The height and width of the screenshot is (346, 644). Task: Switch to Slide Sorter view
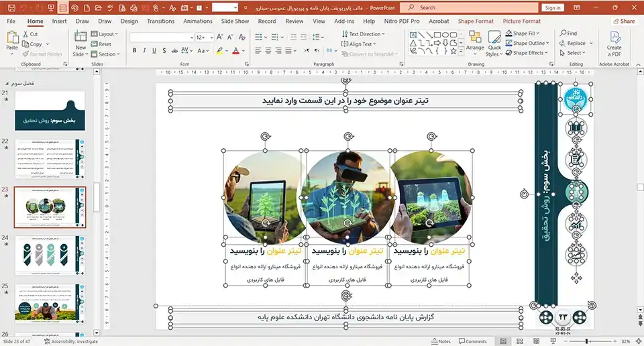pyautogui.click(x=519, y=341)
